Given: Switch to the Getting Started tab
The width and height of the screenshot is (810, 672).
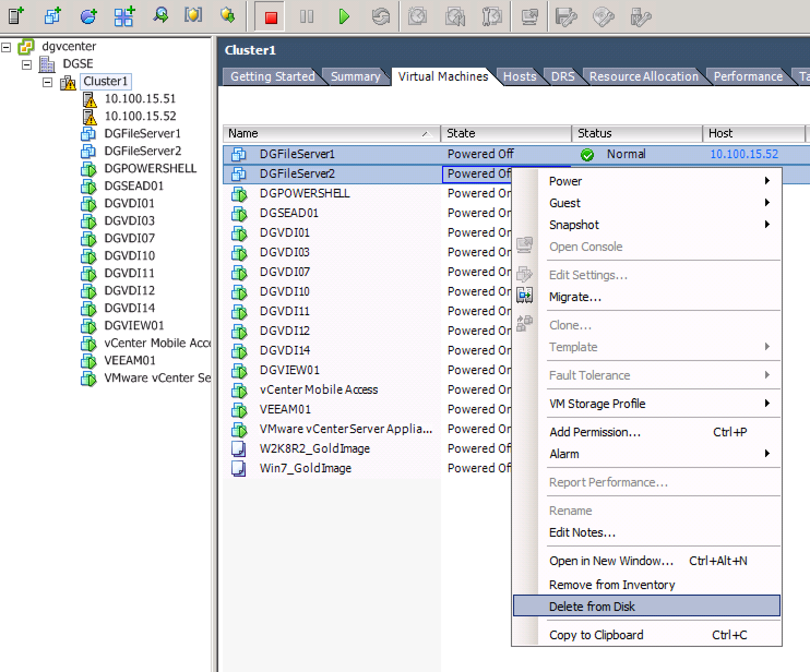Looking at the screenshot, I should coord(272,76).
